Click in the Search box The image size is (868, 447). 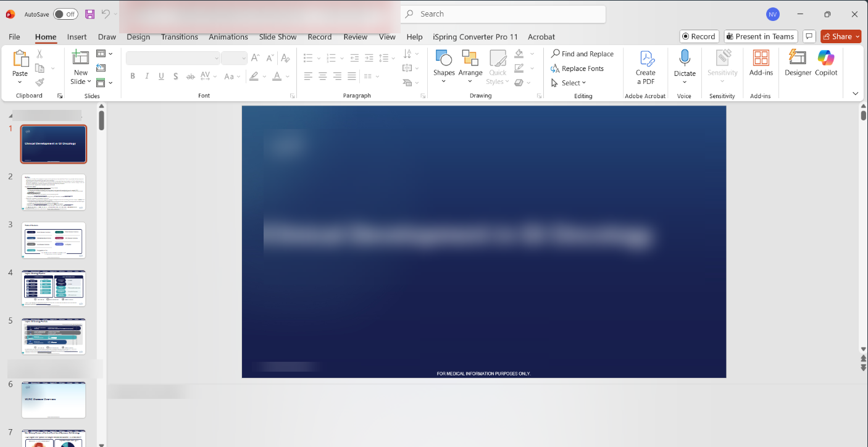tap(503, 14)
